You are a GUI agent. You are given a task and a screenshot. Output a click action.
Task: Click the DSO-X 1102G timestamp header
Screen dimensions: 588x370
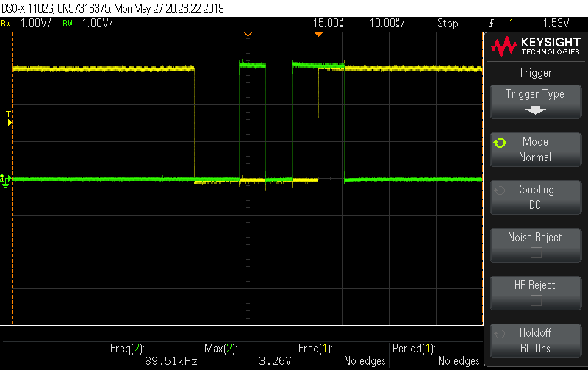112,8
